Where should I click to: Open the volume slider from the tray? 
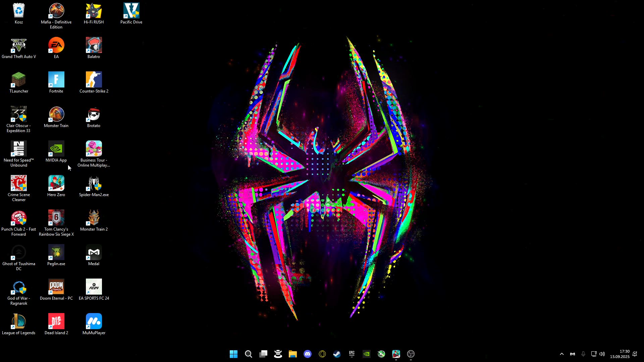[602, 354]
